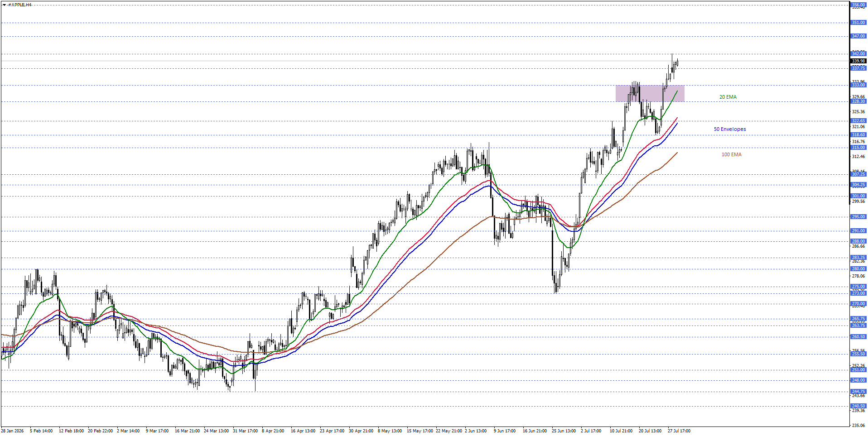The width and height of the screenshot is (868, 436).
Task: Click the '28 Jan 2026' time axis label
Action: [12, 431]
